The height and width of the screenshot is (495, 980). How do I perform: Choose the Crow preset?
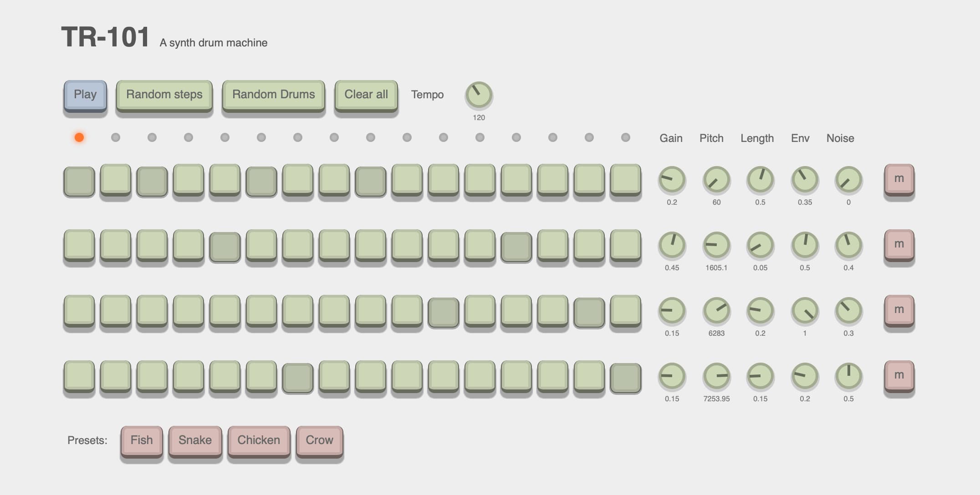pos(319,440)
